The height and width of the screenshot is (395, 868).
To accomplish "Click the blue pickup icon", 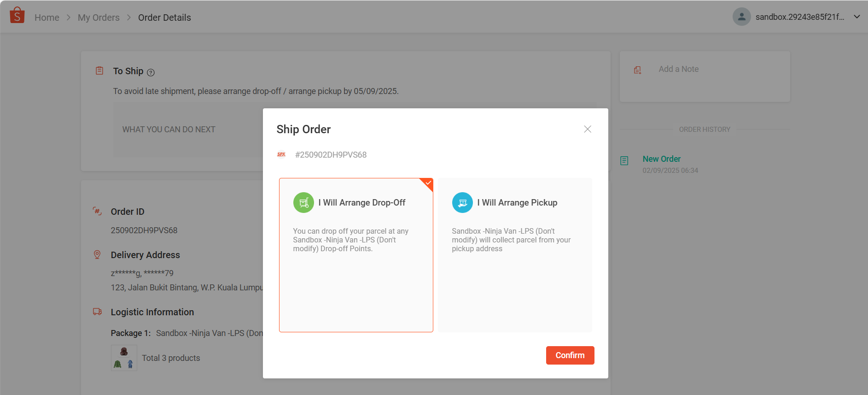I will [462, 202].
